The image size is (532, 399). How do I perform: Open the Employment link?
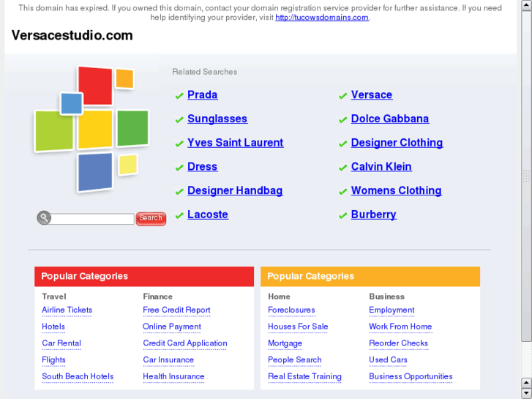[391, 310]
